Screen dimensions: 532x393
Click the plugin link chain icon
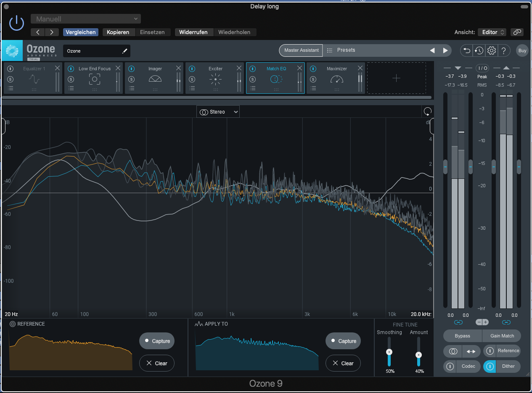[517, 32]
